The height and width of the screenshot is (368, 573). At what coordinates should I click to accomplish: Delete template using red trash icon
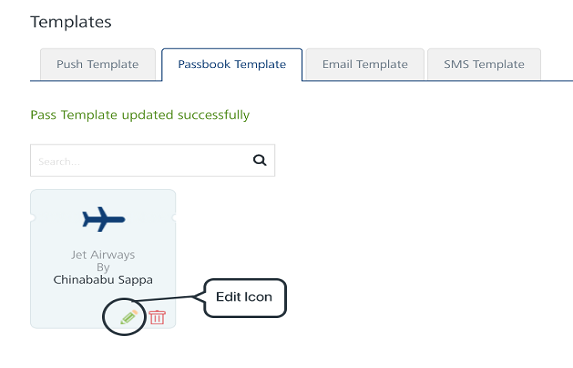tap(158, 317)
